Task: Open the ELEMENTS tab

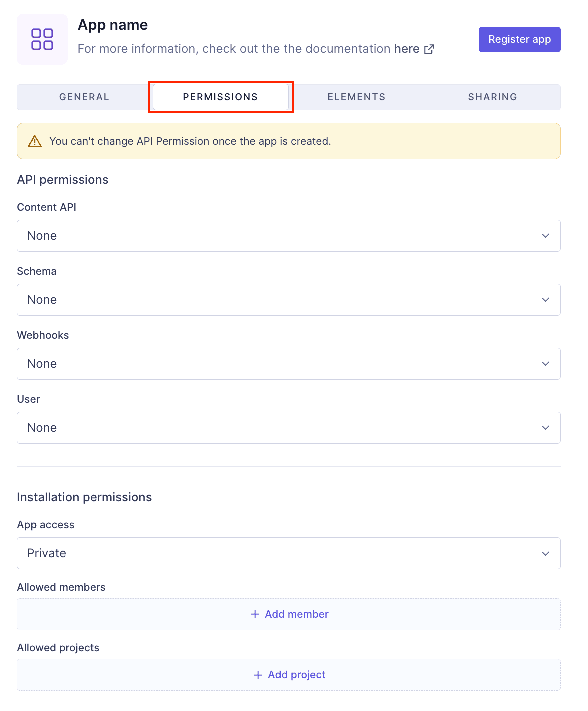Action: pyautogui.click(x=356, y=97)
